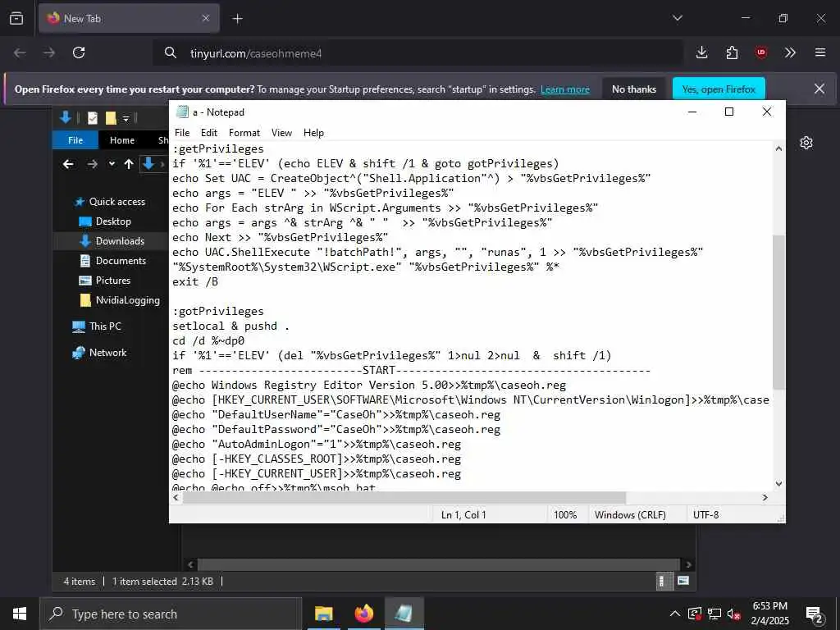Click the Windows (CRLF) status entry
The image size is (840, 630).
point(630,515)
